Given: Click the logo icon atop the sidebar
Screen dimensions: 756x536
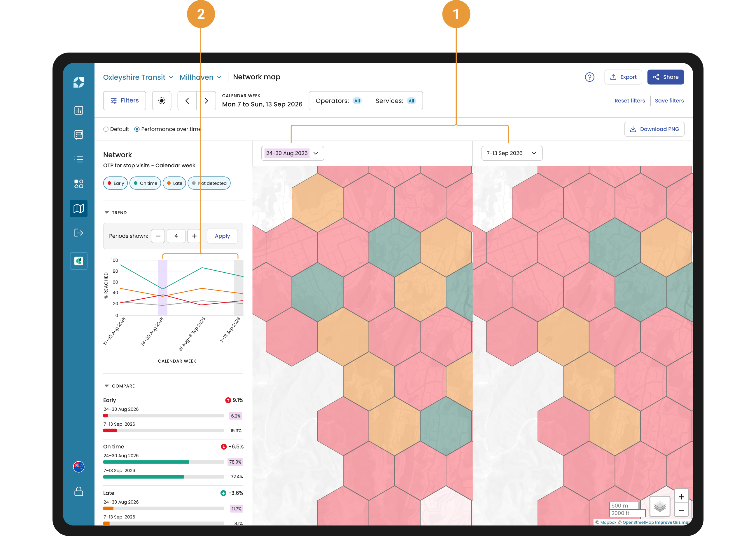Looking at the screenshot, I should point(78,82).
